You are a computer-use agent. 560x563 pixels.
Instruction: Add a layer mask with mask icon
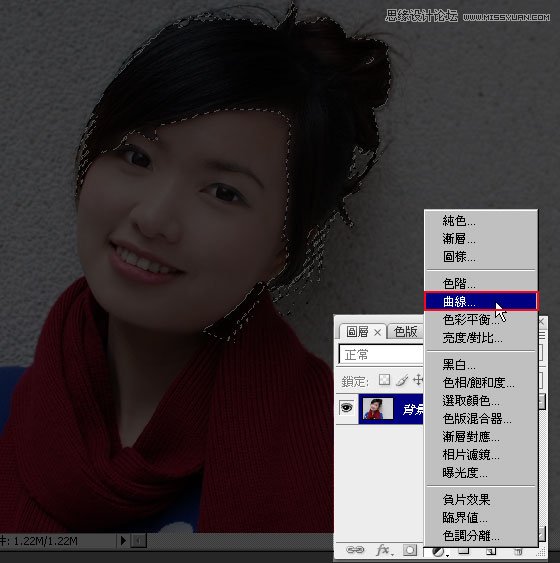tap(410, 550)
